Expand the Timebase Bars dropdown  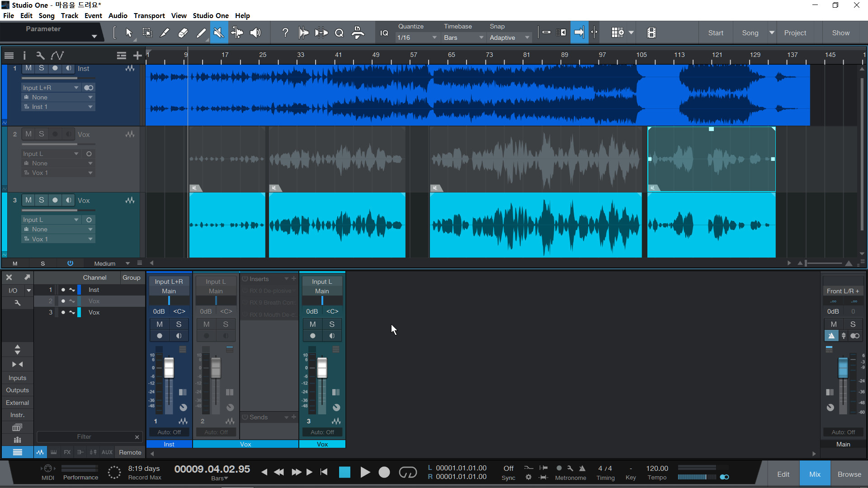pos(463,38)
